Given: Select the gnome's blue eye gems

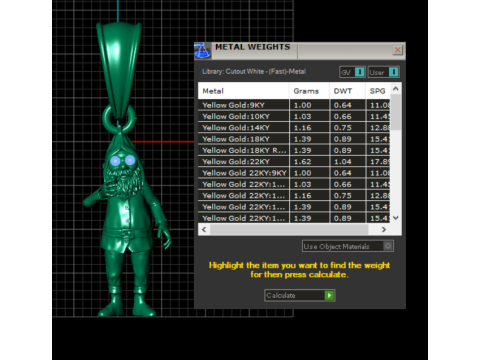Looking at the screenshot, I should pos(122,161).
